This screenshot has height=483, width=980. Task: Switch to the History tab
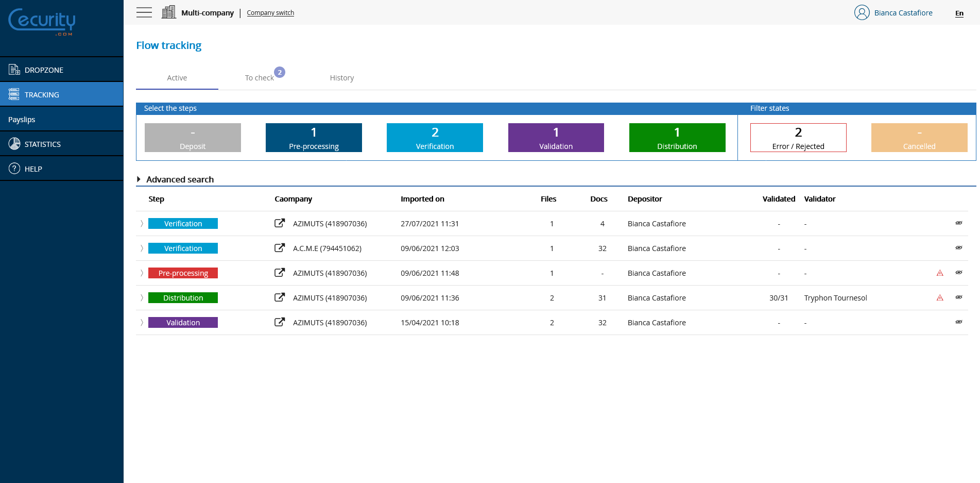tap(341, 78)
